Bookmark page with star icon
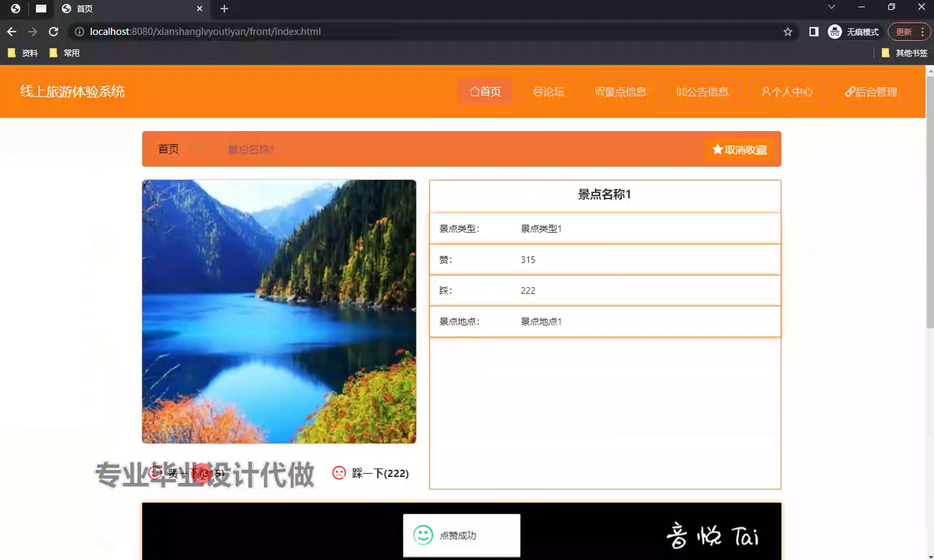The width and height of the screenshot is (934, 560). pyautogui.click(x=787, y=32)
